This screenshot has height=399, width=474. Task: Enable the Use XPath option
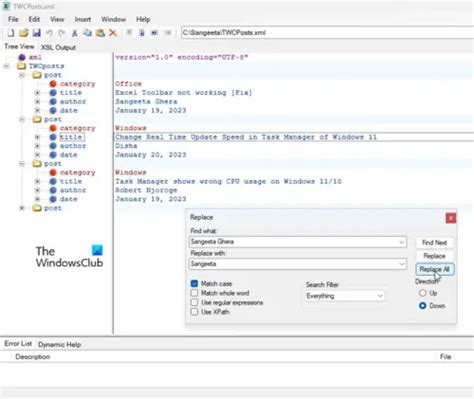(x=194, y=312)
